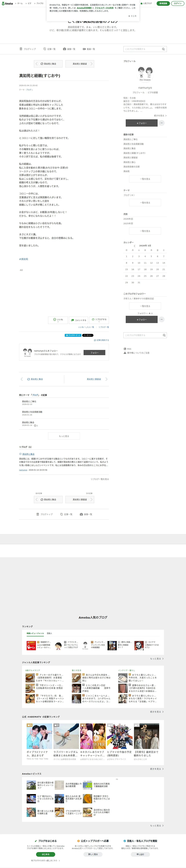Screen dimensions: 186x868
Task: Select day 14 in the calendar
Action: click(x=164, y=263)
